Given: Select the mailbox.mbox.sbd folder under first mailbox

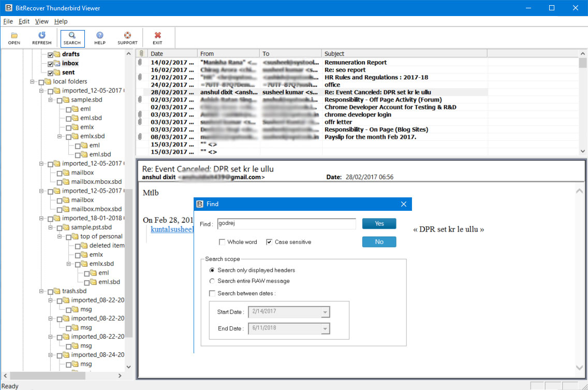Looking at the screenshot, I should click(96, 182).
